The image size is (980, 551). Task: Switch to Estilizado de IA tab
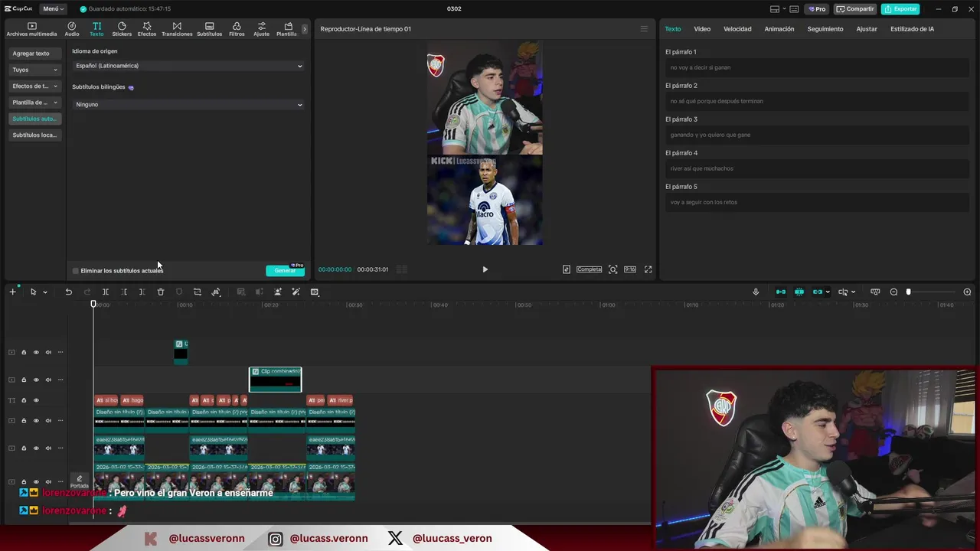pos(912,29)
